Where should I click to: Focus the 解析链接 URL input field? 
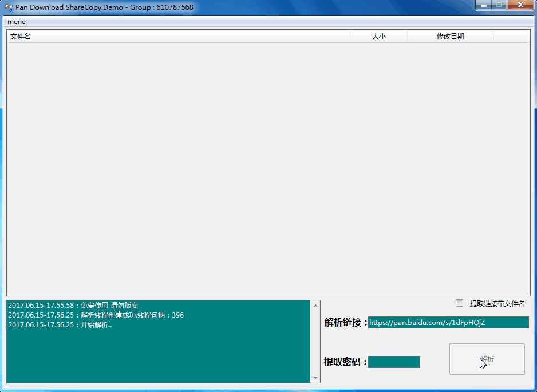448,323
